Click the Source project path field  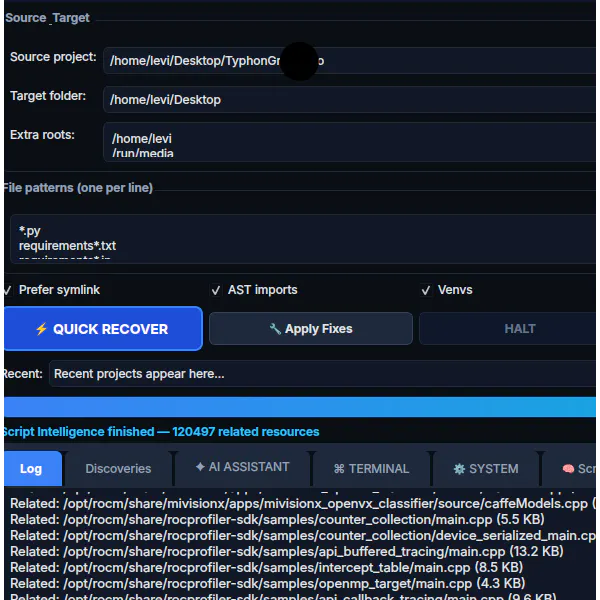coord(349,60)
